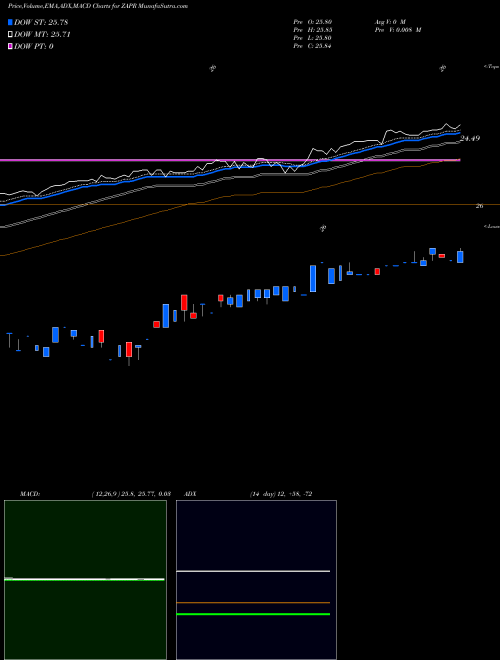
Task: Click the 24.49 price label
Action: [x=470, y=138]
